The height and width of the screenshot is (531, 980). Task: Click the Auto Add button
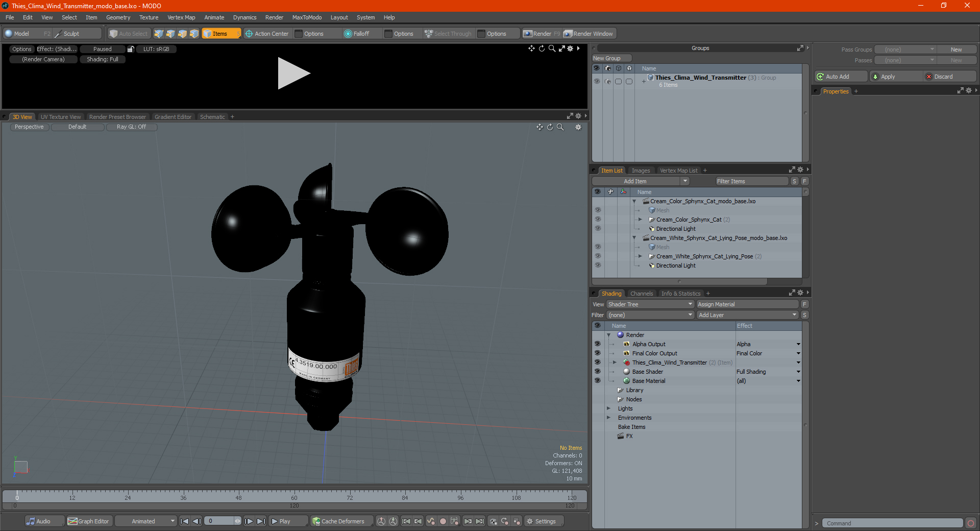pyautogui.click(x=841, y=77)
